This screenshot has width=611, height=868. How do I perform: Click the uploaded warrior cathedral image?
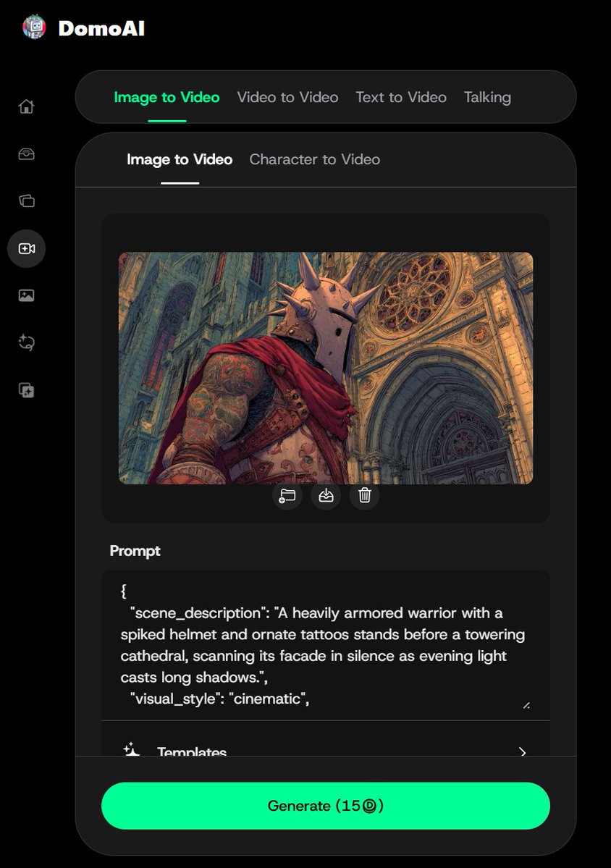point(326,368)
